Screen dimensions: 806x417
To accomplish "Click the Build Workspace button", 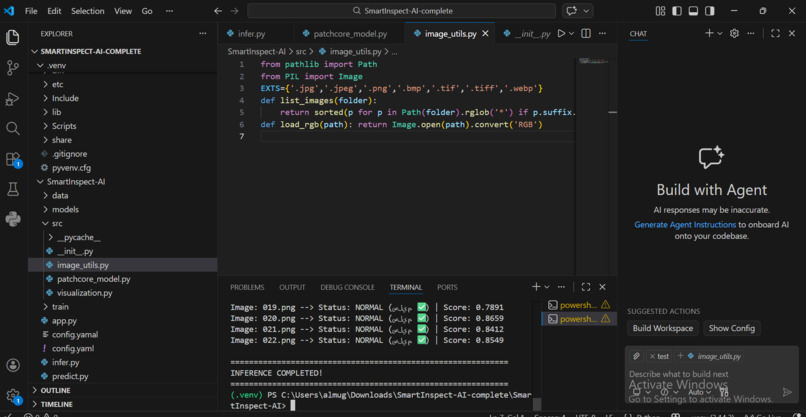I will click(663, 328).
